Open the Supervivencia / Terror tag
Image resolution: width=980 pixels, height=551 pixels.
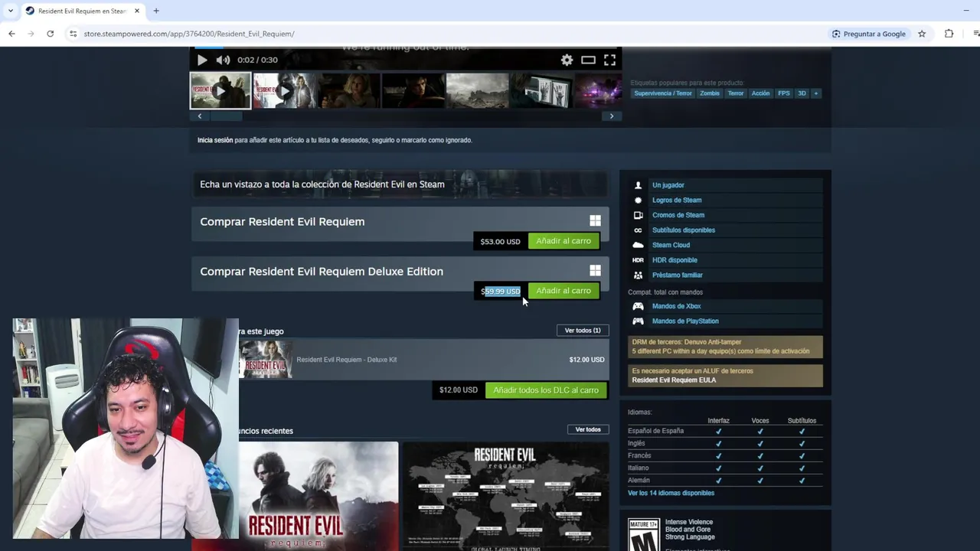[x=663, y=93]
